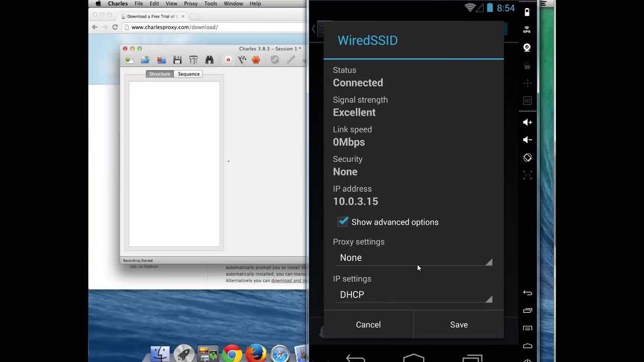Click the greyed pencil Edit icon in Charles
644x362 pixels.
(x=291, y=60)
